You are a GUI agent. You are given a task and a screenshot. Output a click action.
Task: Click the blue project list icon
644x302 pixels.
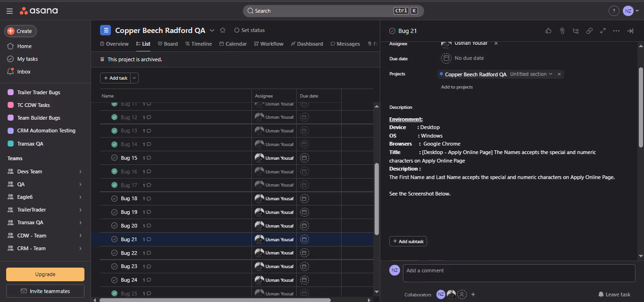click(106, 30)
